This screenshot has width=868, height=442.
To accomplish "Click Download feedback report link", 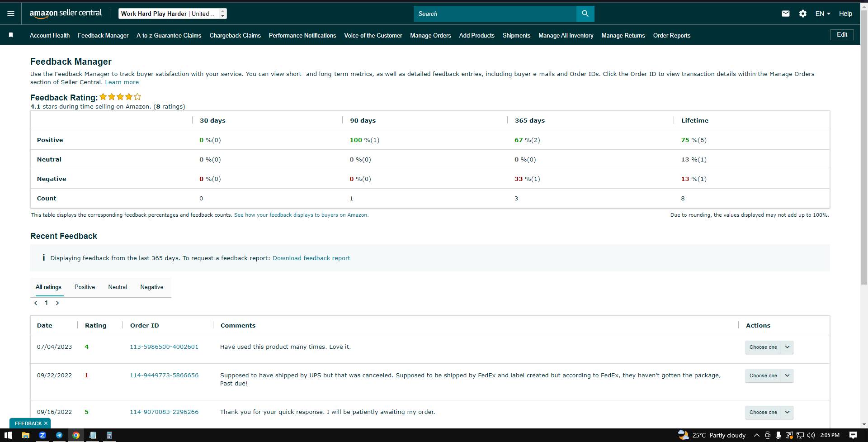I will pyautogui.click(x=311, y=258).
